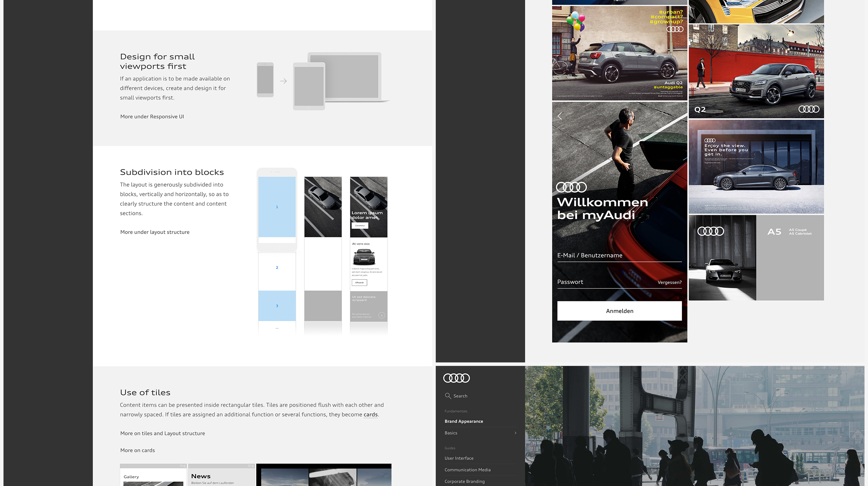This screenshot has width=868, height=486.
Task: Select User Interface in the Guides menu
Action: [459, 458]
